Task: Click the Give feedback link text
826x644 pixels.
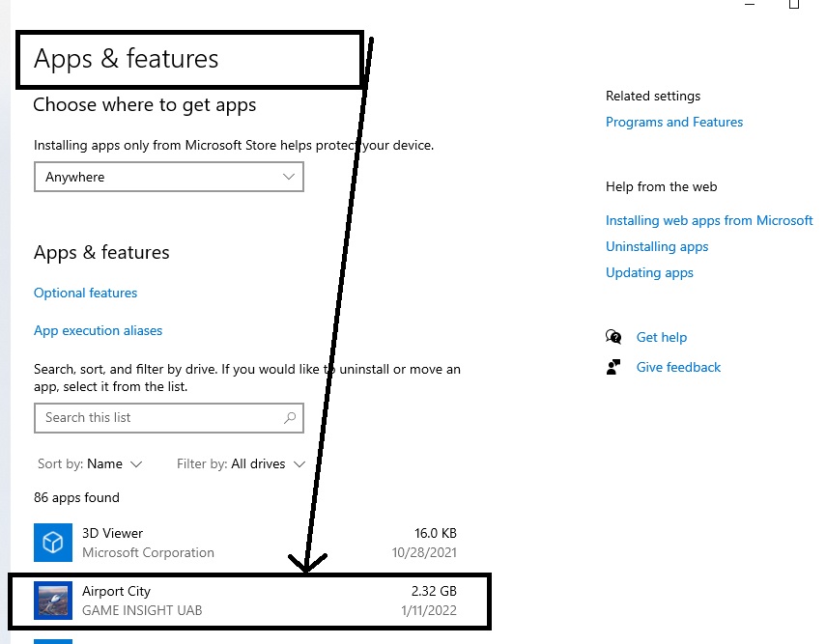Action: 678,367
